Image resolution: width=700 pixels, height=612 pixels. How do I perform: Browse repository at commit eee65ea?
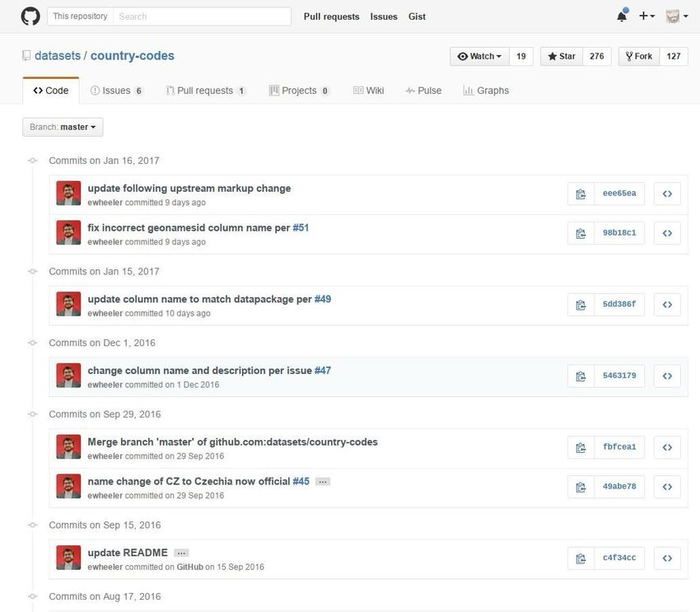pos(667,194)
